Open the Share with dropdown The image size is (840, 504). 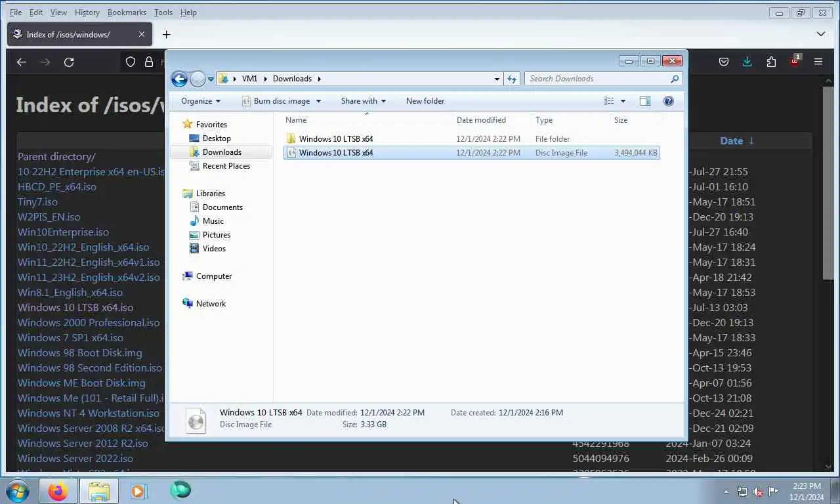tap(364, 101)
